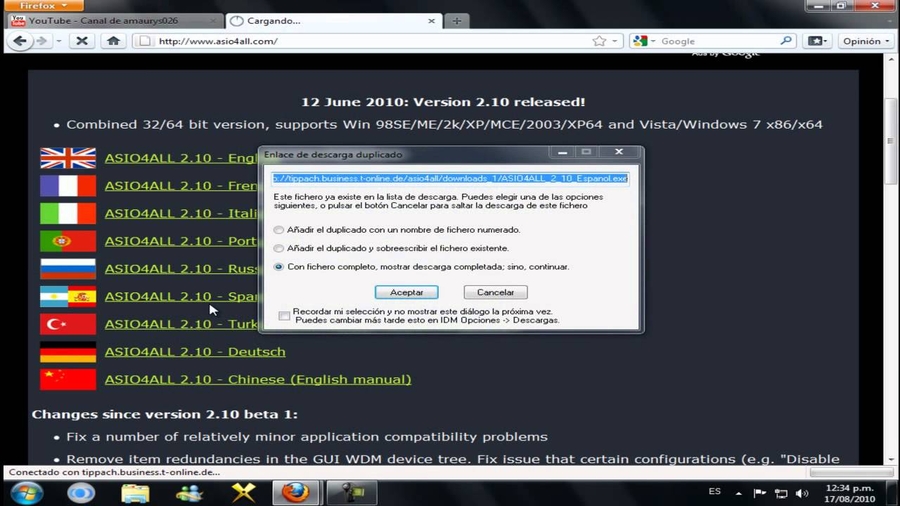Open Windows Explorer folder from taskbar
The image size is (900, 506).
(x=135, y=493)
